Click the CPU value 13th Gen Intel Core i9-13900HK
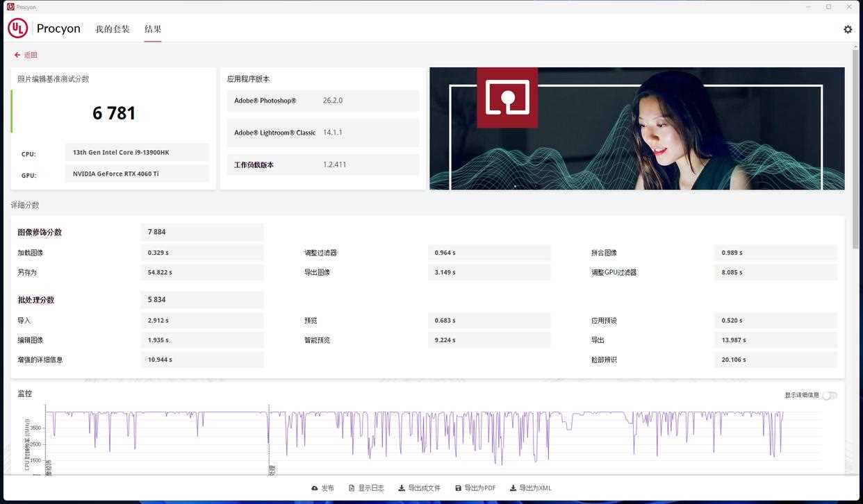This screenshot has height=504, width=863. [138, 152]
